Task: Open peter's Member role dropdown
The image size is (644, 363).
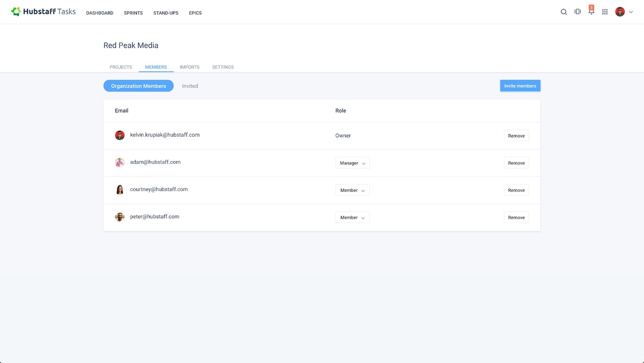Action: pos(352,217)
